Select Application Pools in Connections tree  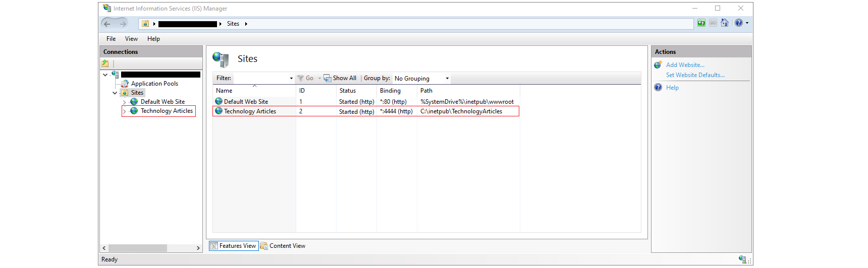(154, 84)
